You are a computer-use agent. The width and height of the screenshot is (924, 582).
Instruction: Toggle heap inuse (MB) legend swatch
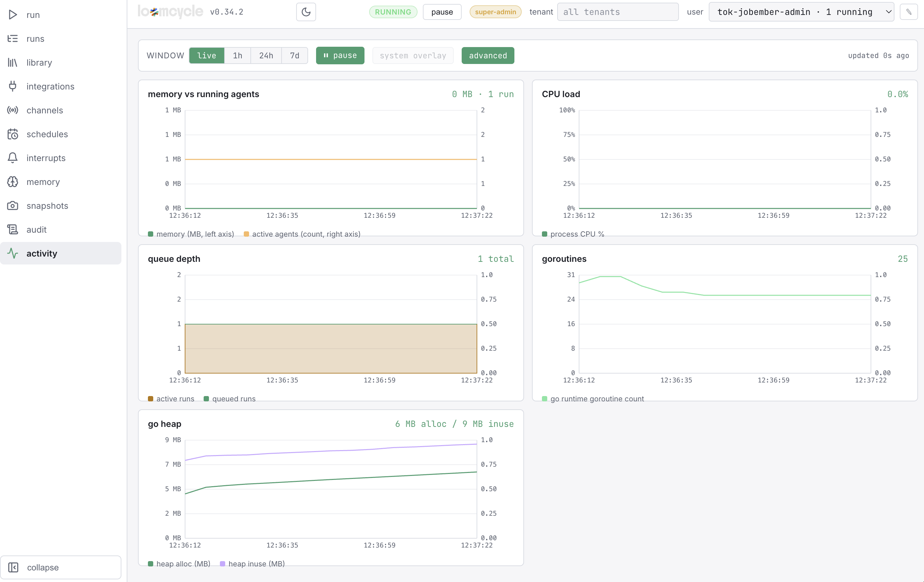coord(223,564)
